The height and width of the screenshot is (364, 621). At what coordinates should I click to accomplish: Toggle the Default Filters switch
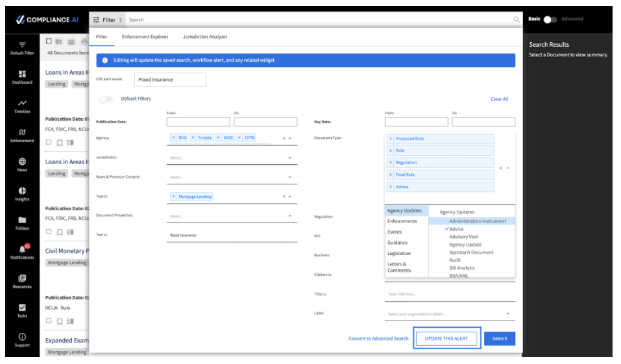tap(106, 99)
